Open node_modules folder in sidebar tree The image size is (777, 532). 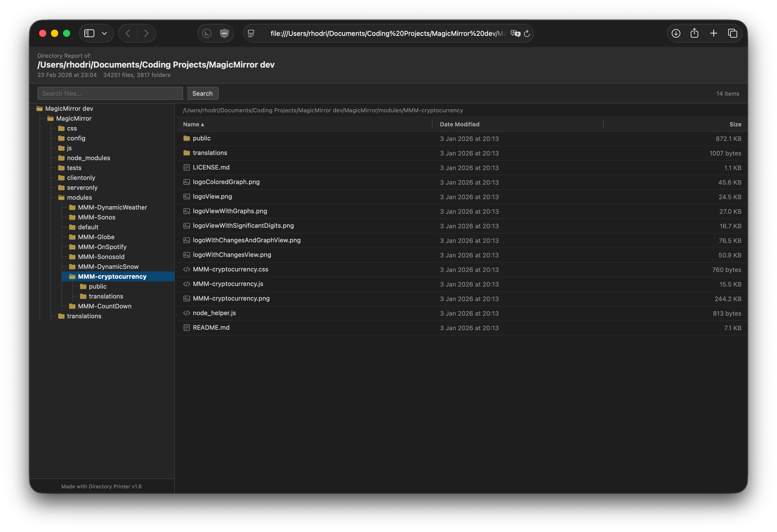pyautogui.click(x=88, y=158)
